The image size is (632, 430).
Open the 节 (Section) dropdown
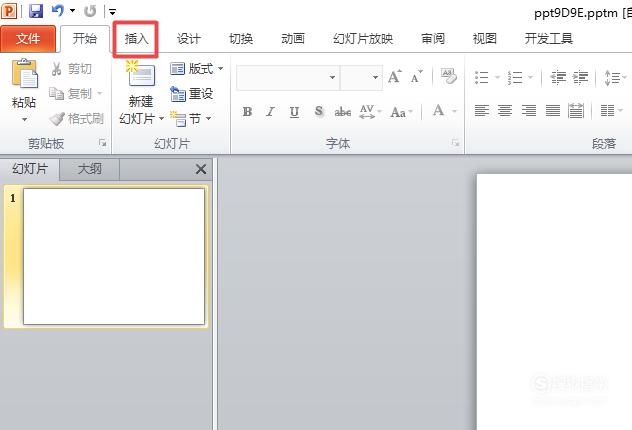tap(190, 118)
